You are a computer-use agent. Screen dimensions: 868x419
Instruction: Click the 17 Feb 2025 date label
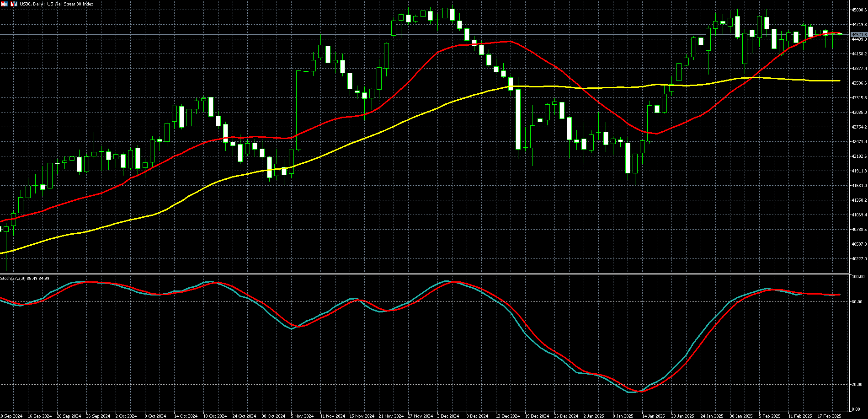(x=829, y=416)
